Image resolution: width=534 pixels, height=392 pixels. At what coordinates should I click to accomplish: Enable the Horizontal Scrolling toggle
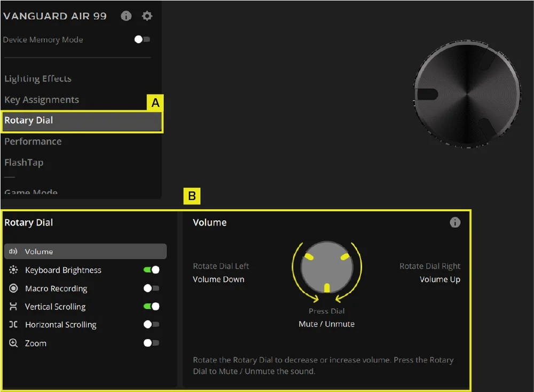[x=152, y=325]
